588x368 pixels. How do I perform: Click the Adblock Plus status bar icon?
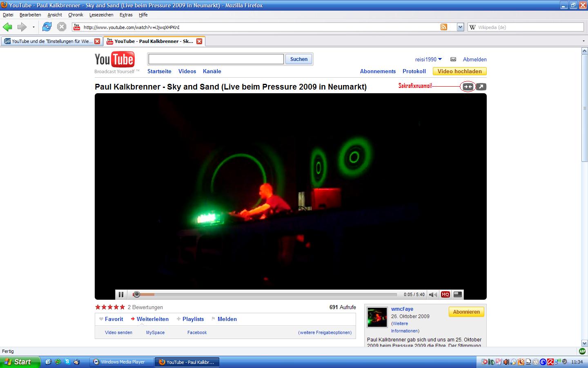tap(582, 351)
